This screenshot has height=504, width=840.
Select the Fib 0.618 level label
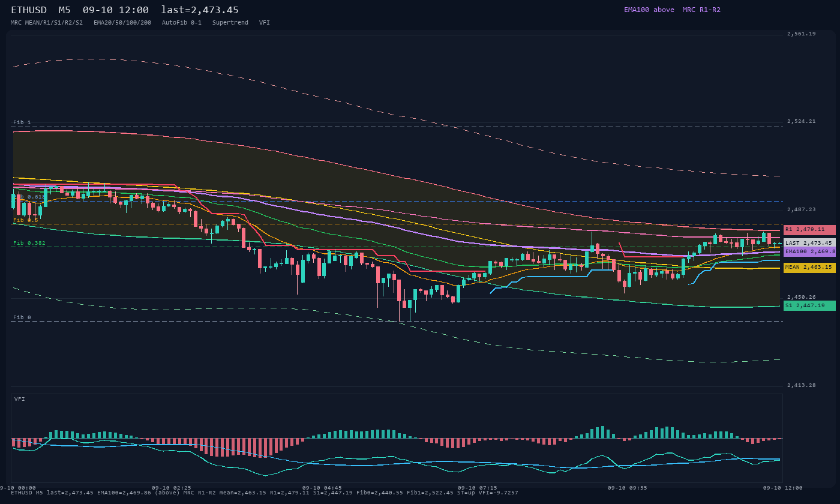click(29, 197)
